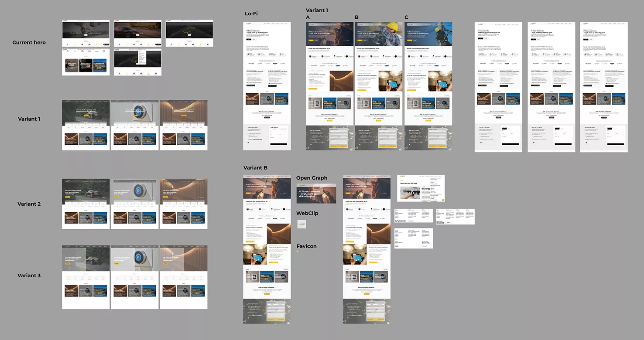Select Variant 1 hero frame with charging car
This screenshot has width=644, height=340.
click(x=86, y=125)
